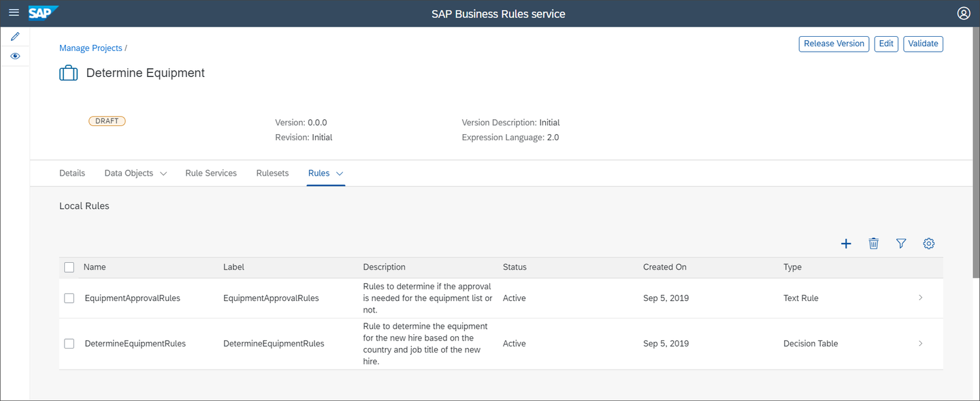Click the DRAFT status badge
Screen dimensions: 980x401
(107, 121)
